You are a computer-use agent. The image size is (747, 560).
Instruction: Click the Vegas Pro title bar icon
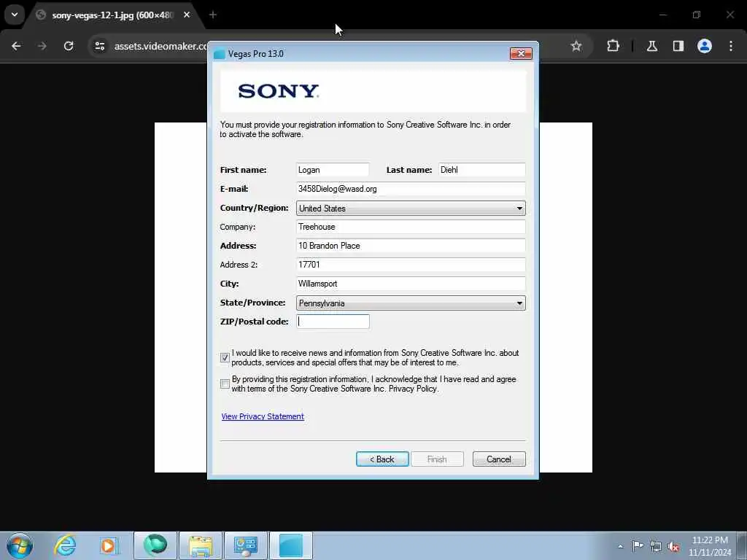click(219, 54)
